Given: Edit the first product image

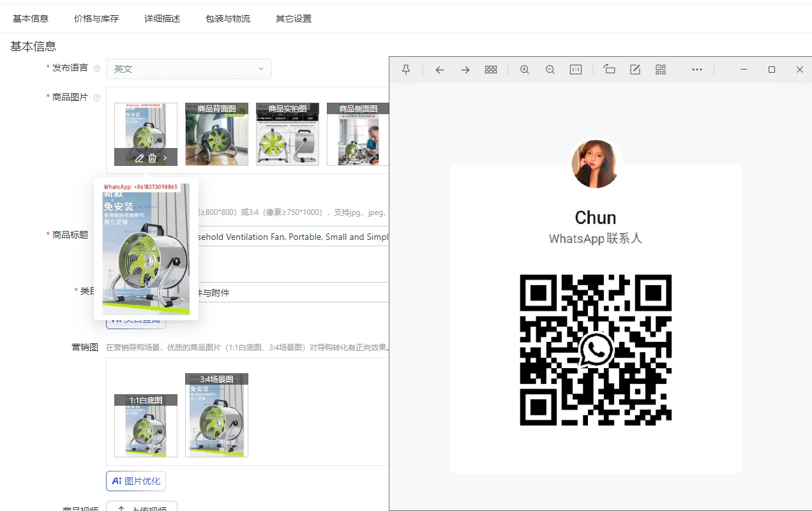Looking at the screenshot, I should click(139, 158).
